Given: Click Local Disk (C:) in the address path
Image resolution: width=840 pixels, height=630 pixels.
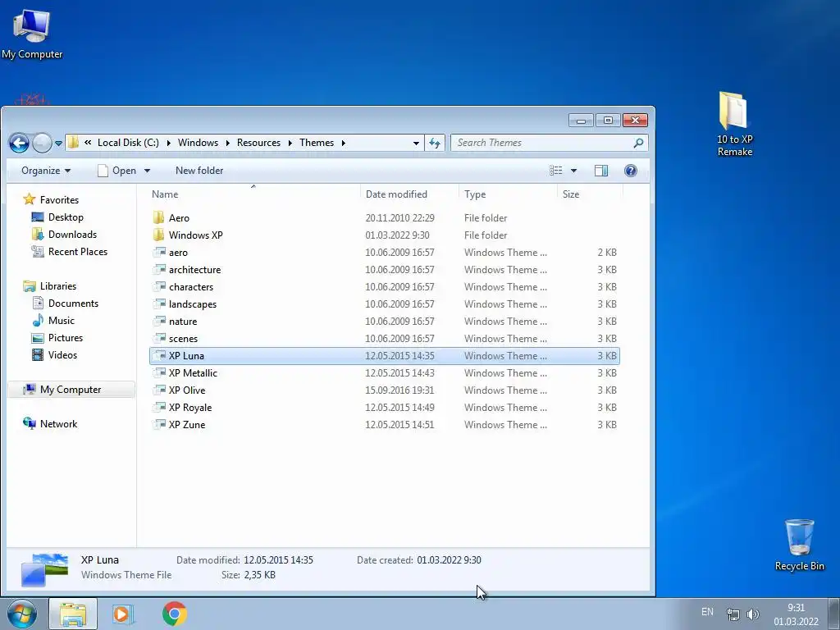Looking at the screenshot, I should pyautogui.click(x=128, y=143).
